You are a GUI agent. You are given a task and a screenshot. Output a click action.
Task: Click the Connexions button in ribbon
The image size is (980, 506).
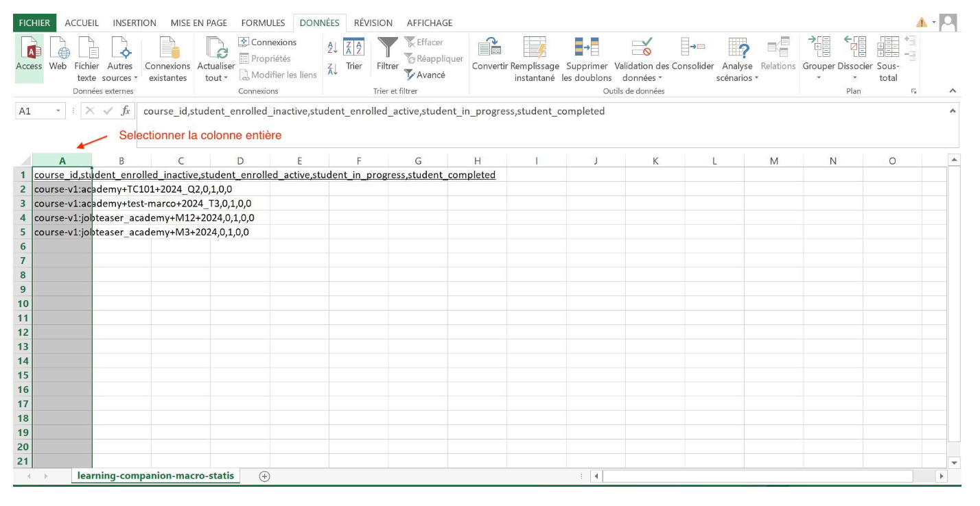[268, 43]
